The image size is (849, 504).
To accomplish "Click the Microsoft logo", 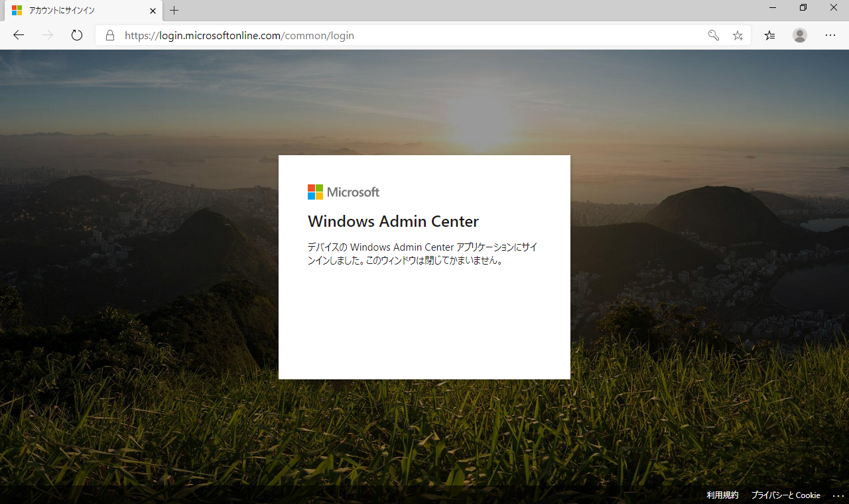I will 344,192.
